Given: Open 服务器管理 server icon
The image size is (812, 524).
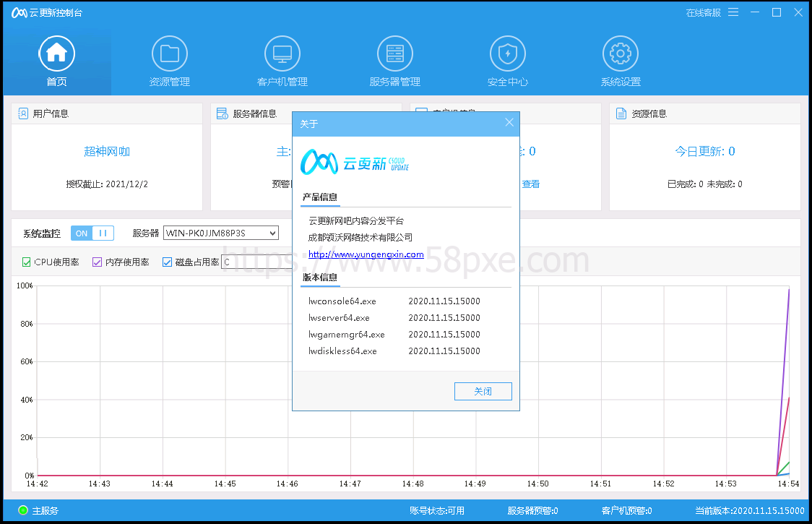Looking at the screenshot, I should pyautogui.click(x=395, y=53).
